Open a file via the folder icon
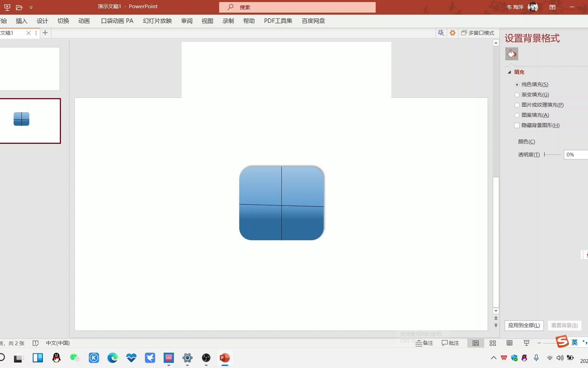 click(19, 7)
